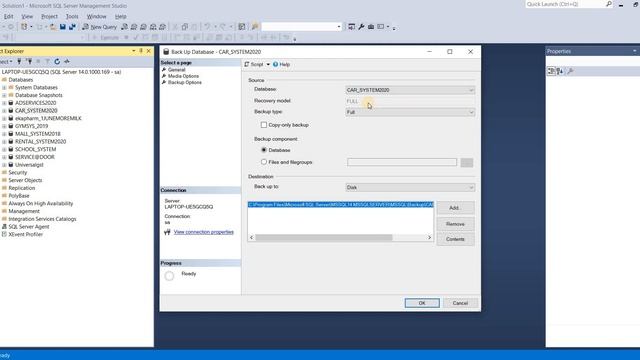Image resolution: width=640 pixels, height=360 pixels.
Task: Select the Management folder in Object Explorer
Action: tap(24, 211)
